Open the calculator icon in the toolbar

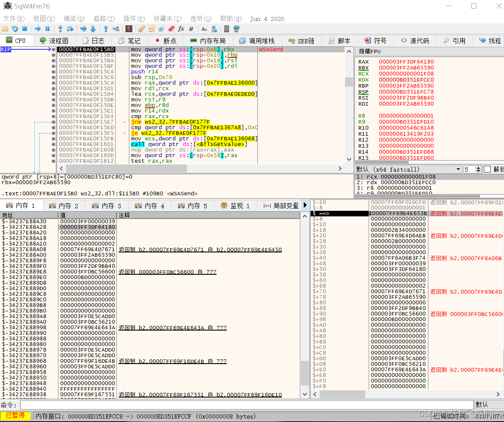coord(226,29)
